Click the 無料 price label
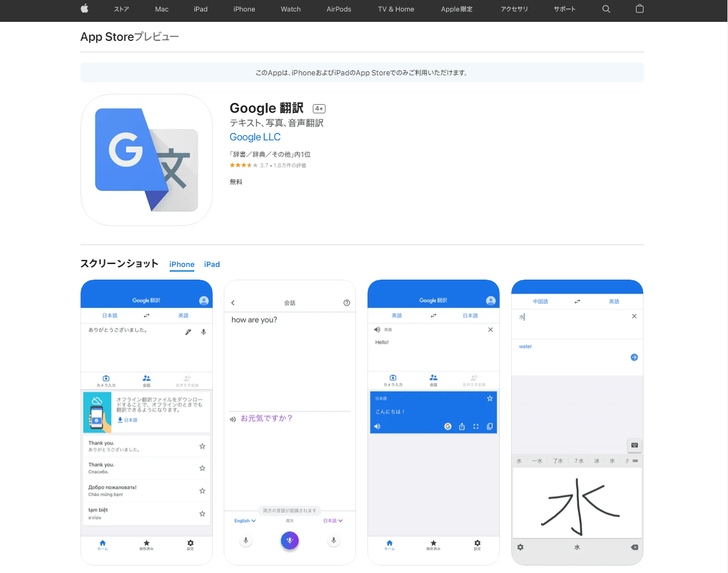The height and width of the screenshot is (573, 728). 236,182
